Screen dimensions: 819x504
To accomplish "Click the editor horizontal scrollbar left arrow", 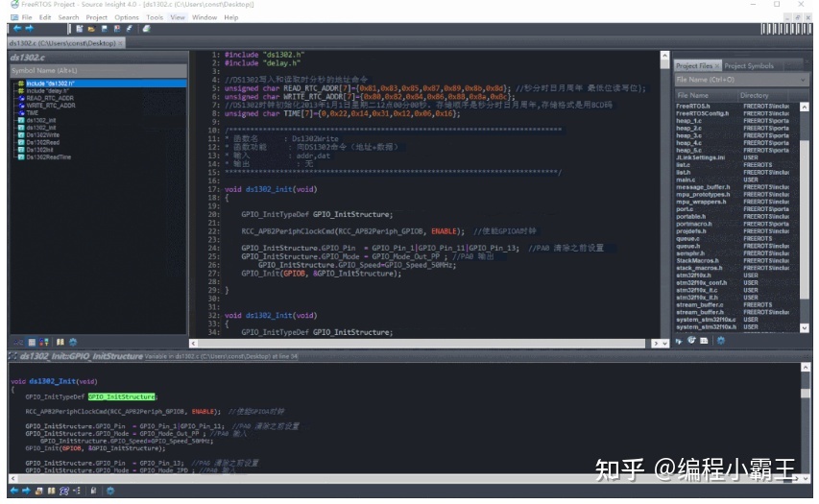I will point(194,343).
